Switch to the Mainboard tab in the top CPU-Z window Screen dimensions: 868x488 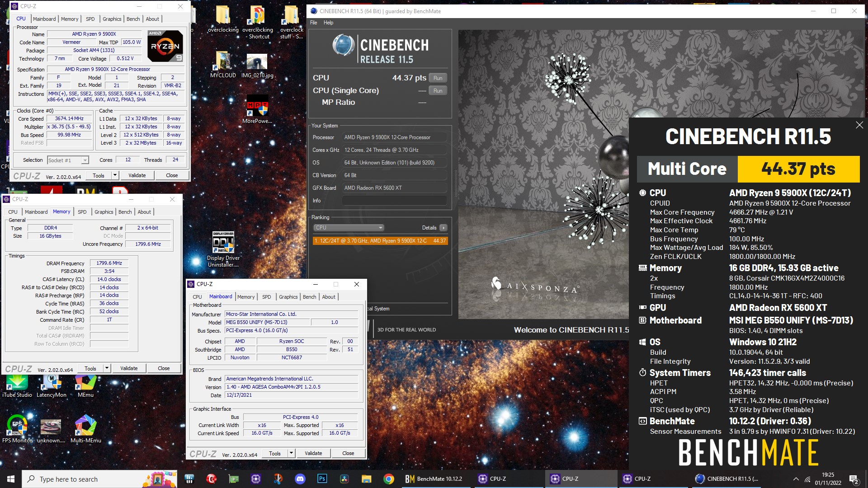coord(44,19)
